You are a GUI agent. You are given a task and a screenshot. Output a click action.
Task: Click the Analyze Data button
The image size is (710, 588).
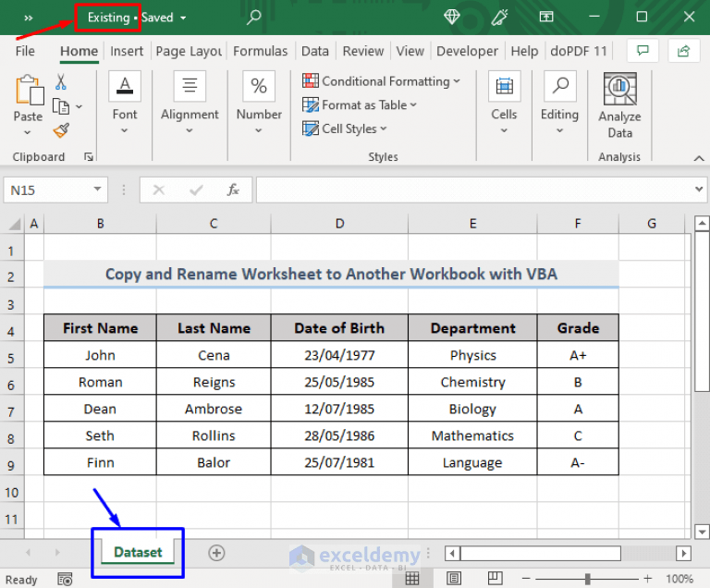click(x=620, y=105)
